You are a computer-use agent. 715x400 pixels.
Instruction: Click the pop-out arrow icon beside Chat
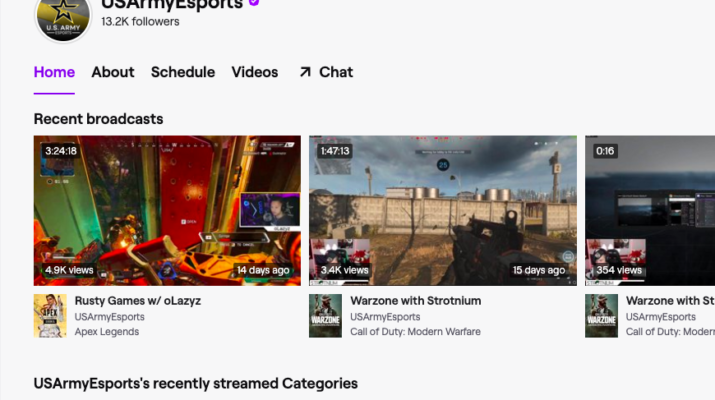click(x=305, y=72)
